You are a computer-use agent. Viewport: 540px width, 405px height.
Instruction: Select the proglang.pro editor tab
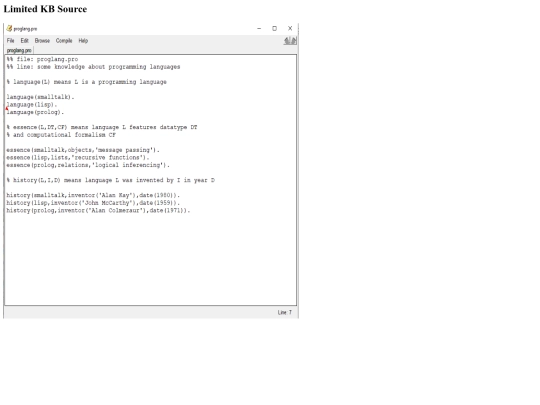(19, 50)
